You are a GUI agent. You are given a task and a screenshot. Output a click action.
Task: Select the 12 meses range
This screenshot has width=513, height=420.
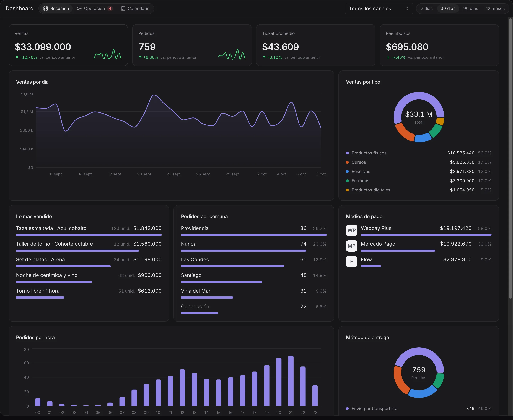coord(495,9)
